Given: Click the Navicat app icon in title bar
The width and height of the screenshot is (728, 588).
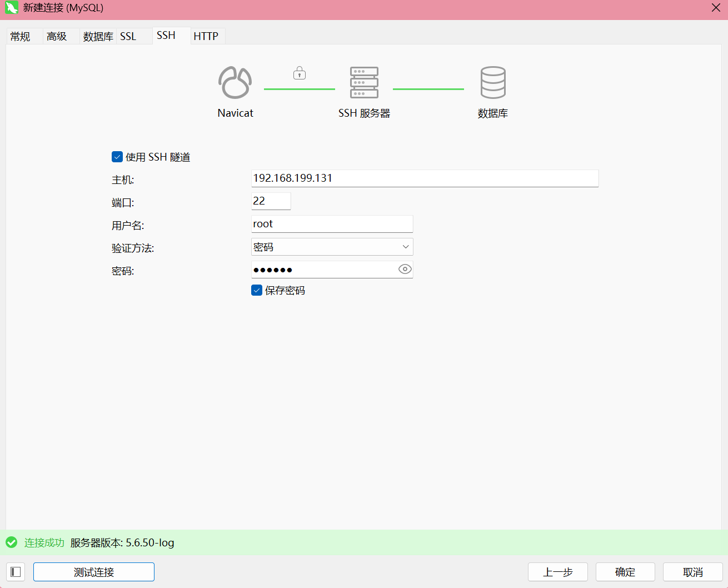Looking at the screenshot, I should pos(12,8).
